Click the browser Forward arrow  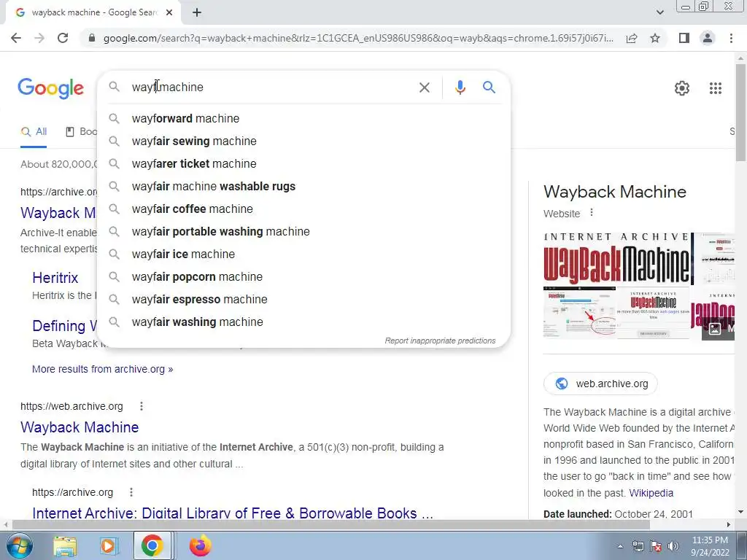[39, 38]
